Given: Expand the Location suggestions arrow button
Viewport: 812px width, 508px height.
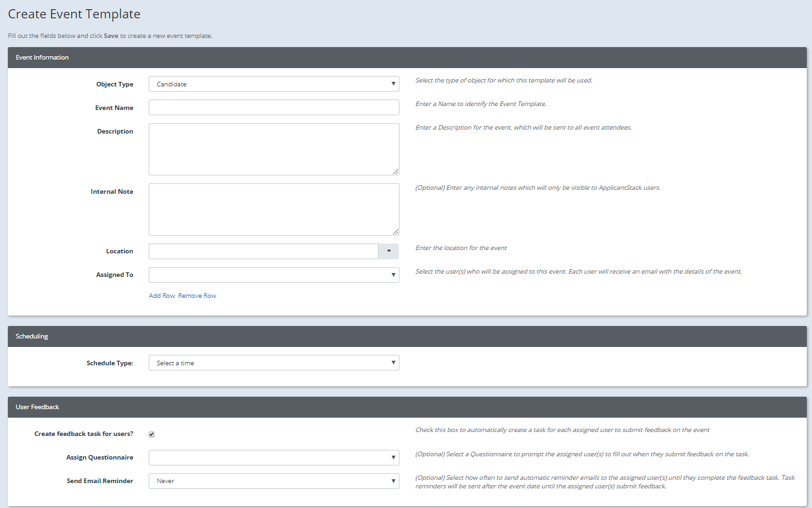Looking at the screenshot, I should coord(388,251).
